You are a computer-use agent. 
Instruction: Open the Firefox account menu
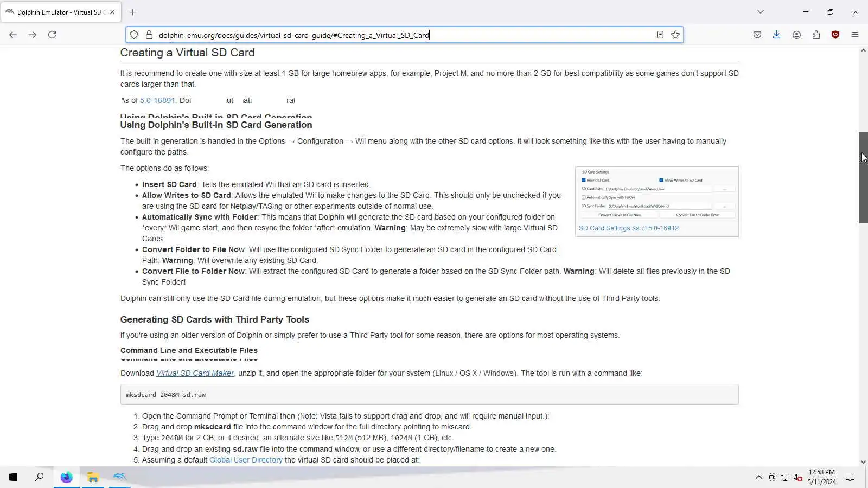pos(796,35)
